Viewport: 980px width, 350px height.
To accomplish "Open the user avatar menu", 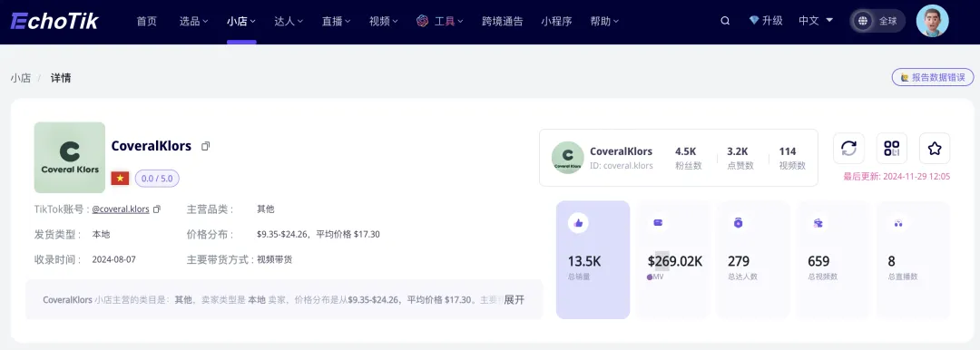I will tap(933, 21).
